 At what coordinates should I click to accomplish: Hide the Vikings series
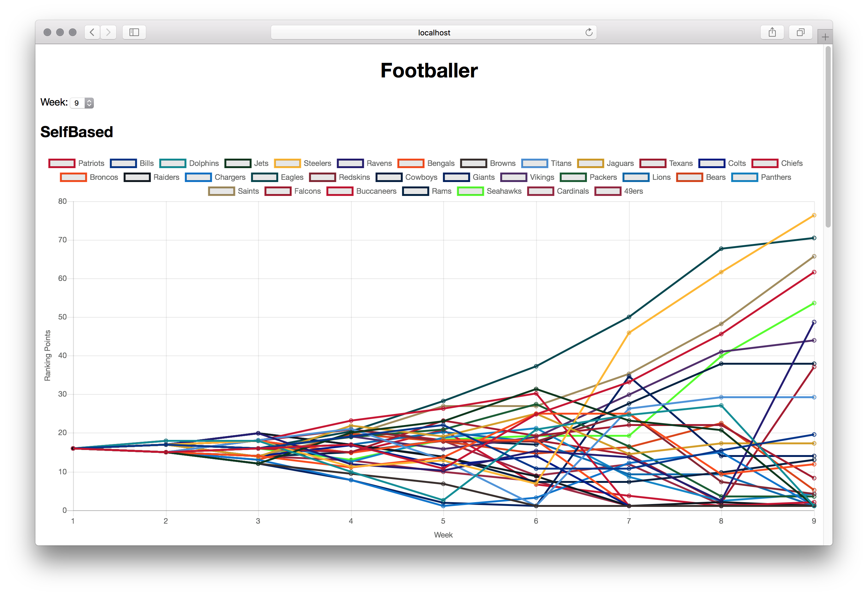[527, 177]
